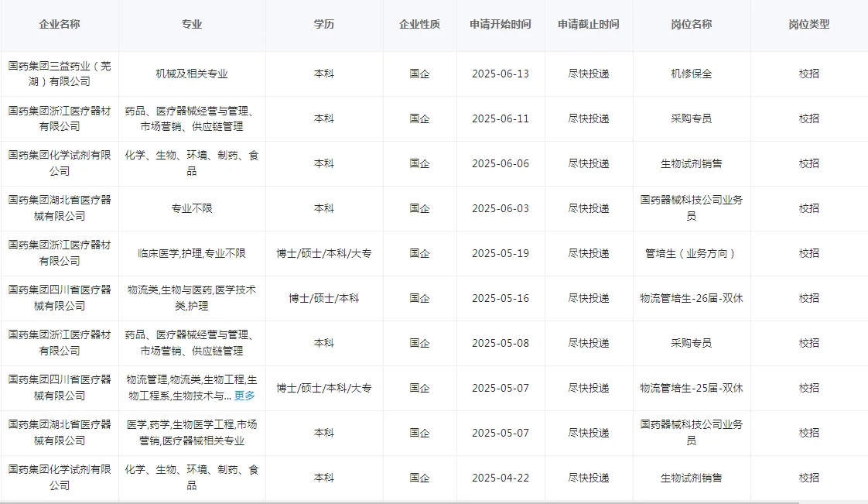Expand majors with the 更多 link
The height and width of the screenshot is (504, 868).
pyautogui.click(x=244, y=396)
